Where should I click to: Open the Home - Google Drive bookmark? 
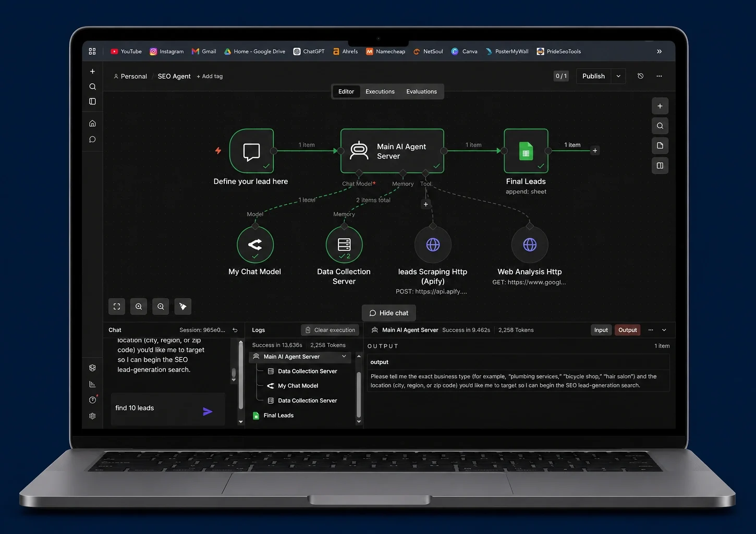coord(254,51)
